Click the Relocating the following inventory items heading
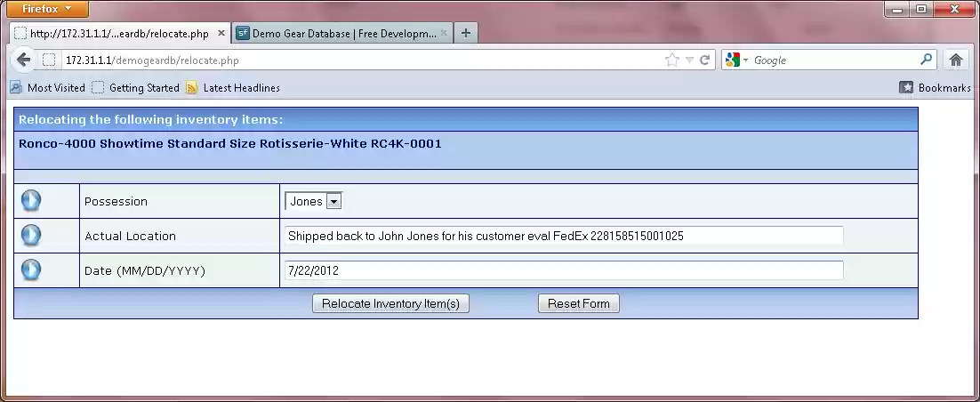 coord(150,119)
